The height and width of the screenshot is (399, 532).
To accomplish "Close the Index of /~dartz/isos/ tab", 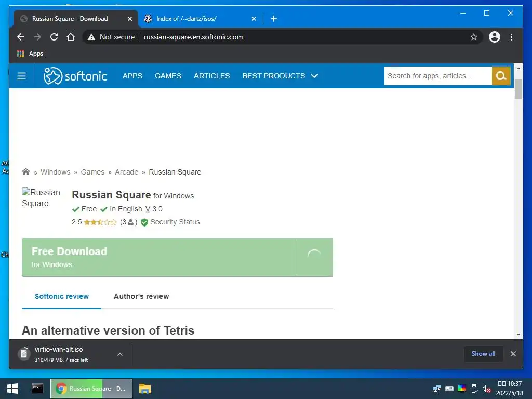I will [x=254, y=19].
